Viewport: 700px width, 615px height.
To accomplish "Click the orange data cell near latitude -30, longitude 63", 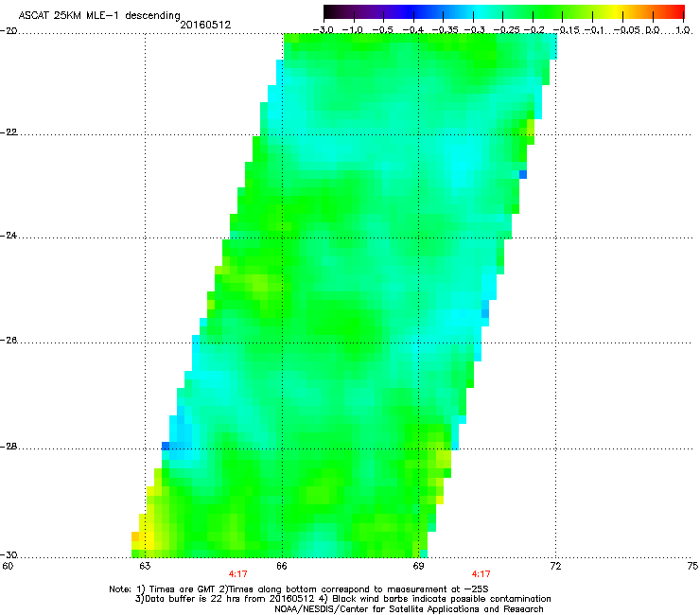I will click(x=135, y=536).
